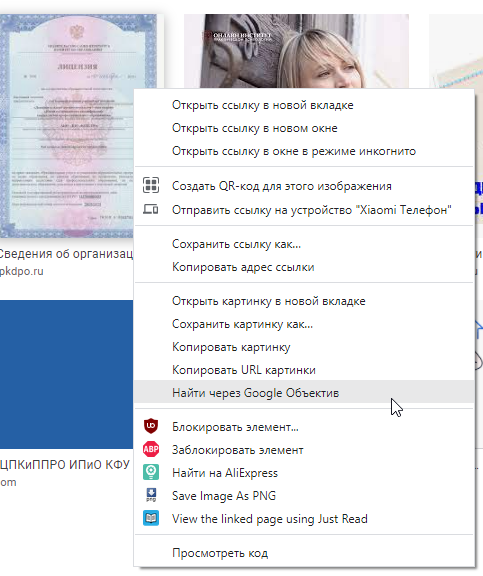Viewport: 483px width, 576px height.
Task: Open the solid blue image thumbnail
Action: point(66,374)
